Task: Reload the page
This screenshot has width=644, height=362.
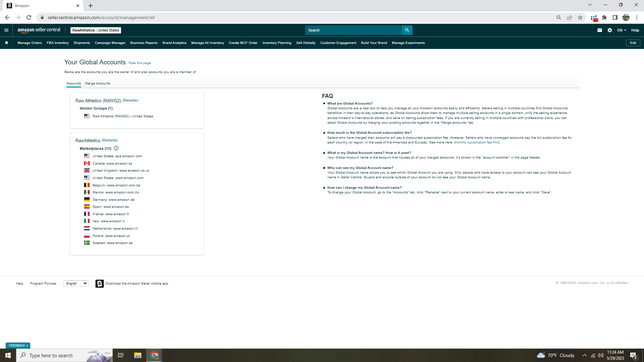Action: [x=29, y=17]
